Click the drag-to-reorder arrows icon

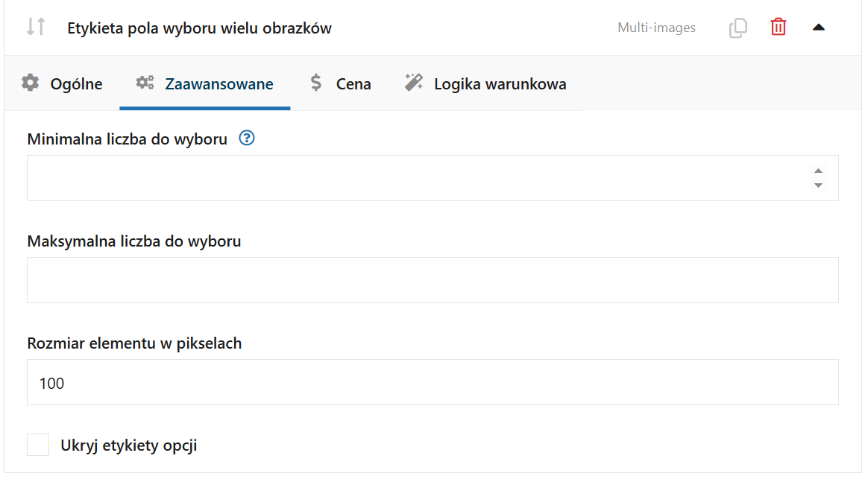click(36, 27)
